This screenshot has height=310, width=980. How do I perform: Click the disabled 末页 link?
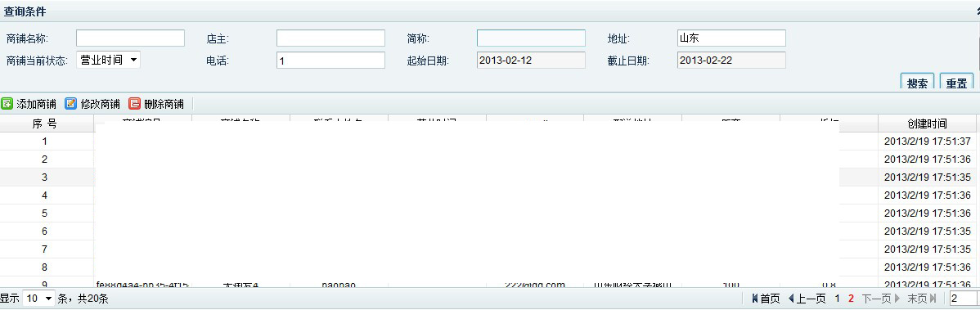coord(918,299)
